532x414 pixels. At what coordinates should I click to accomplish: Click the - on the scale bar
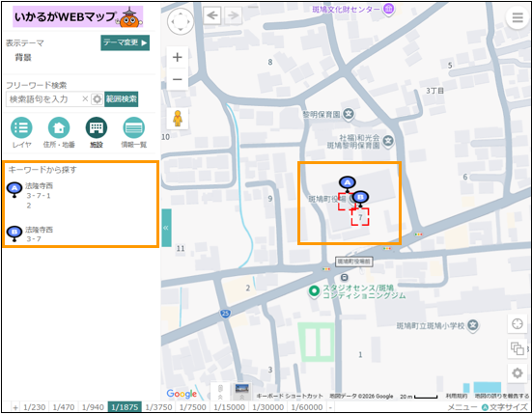point(330,407)
